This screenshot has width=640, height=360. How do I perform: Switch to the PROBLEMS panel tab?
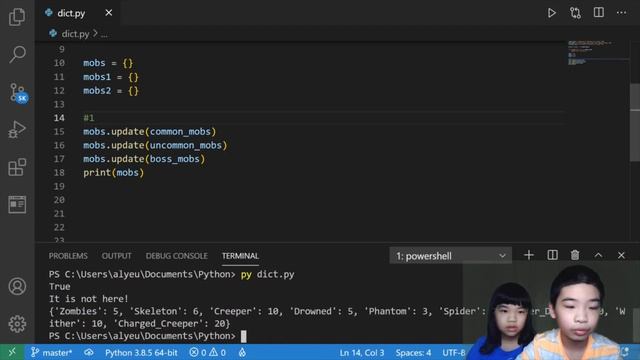click(x=68, y=256)
